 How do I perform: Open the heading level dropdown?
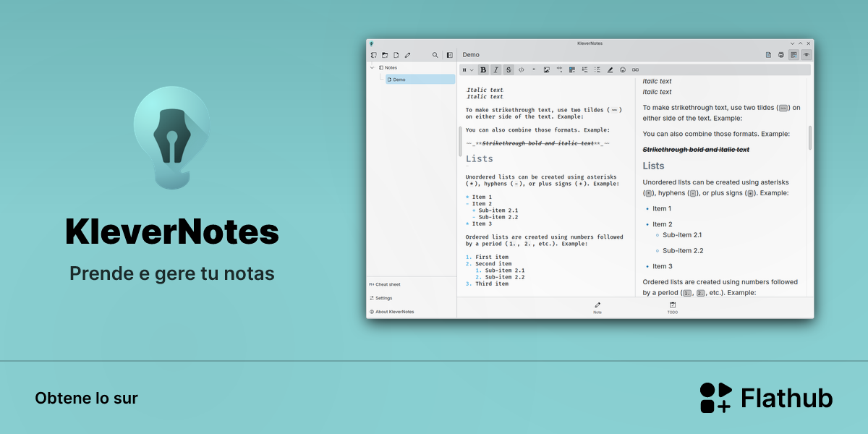point(468,70)
